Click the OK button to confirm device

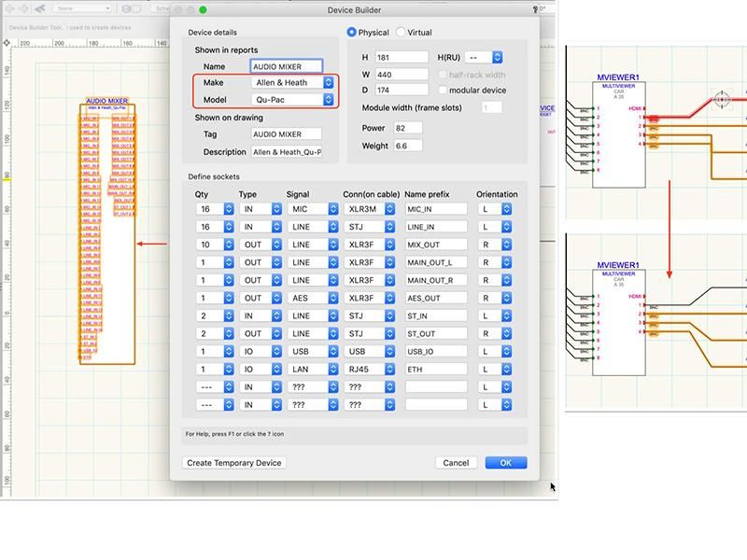tap(505, 462)
